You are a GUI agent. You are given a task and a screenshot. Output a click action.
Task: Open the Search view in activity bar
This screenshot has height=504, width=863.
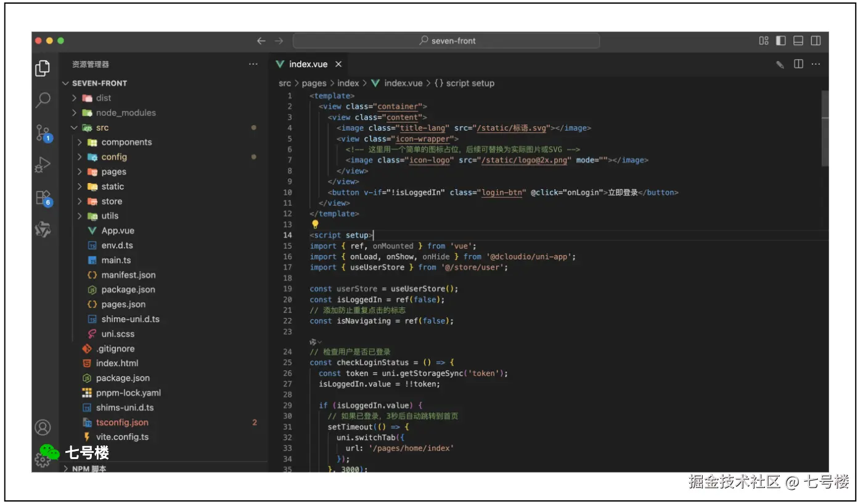point(43,100)
